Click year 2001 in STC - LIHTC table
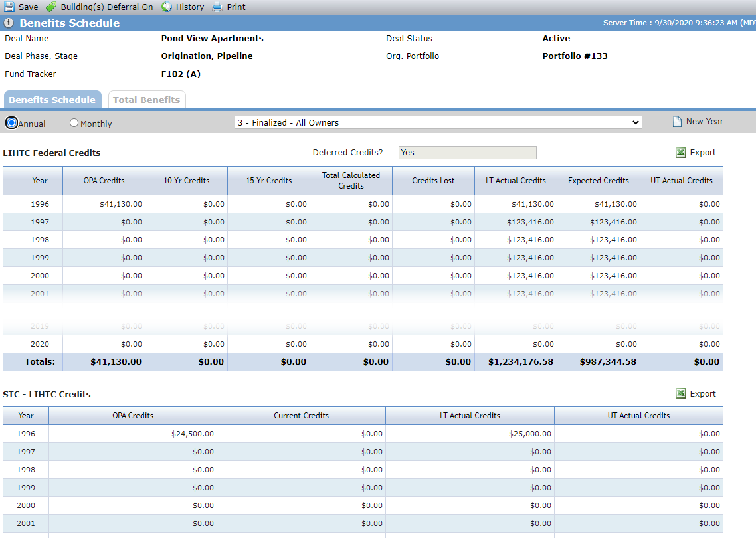The image size is (756, 538). (x=26, y=523)
